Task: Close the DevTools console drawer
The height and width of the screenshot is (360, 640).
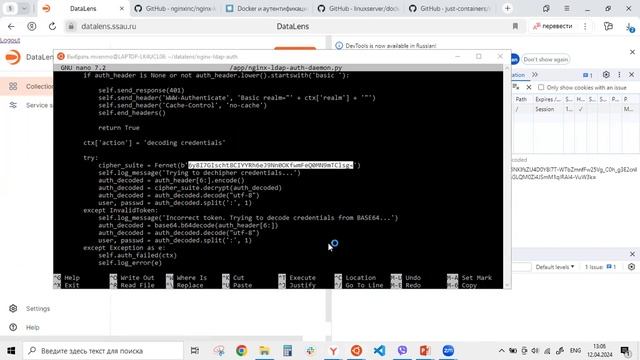Action: coord(632,254)
